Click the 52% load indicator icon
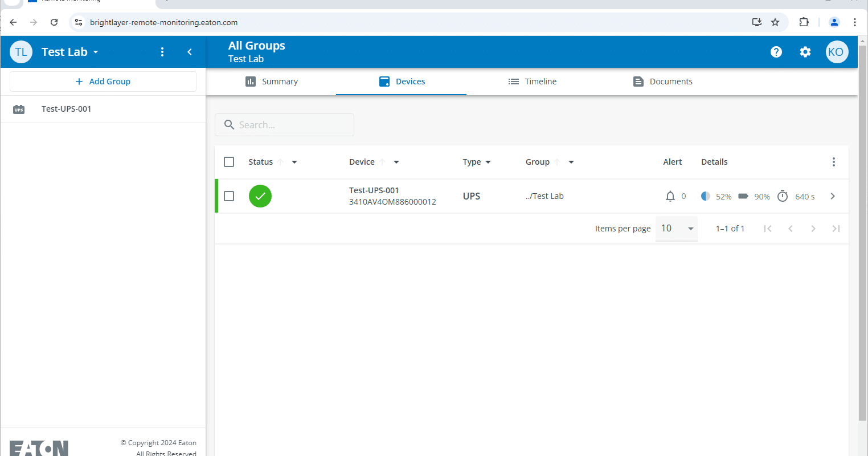This screenshot has width=868, height=456. (705, 196)
